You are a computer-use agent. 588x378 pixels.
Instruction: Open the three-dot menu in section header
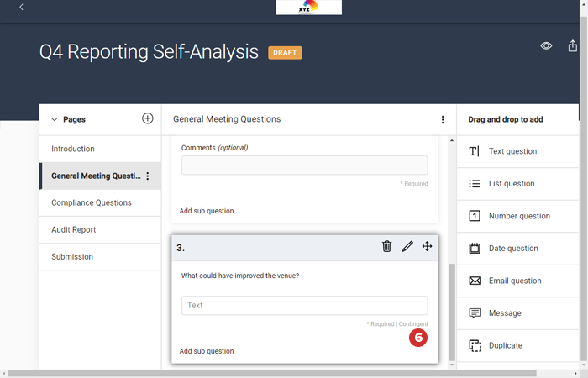443,120
